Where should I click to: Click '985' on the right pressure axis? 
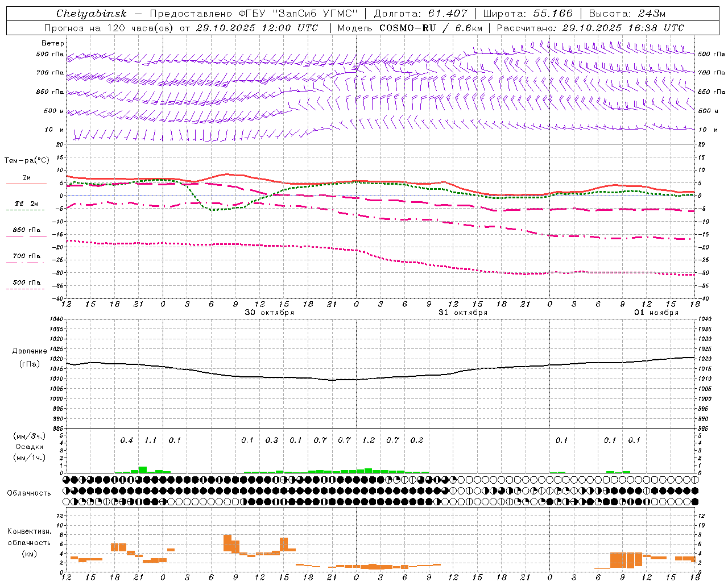704,429
